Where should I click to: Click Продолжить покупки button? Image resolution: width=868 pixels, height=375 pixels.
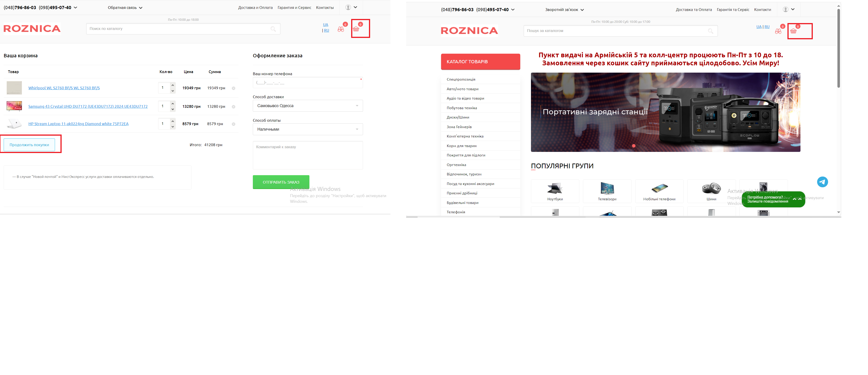point(29,145)
